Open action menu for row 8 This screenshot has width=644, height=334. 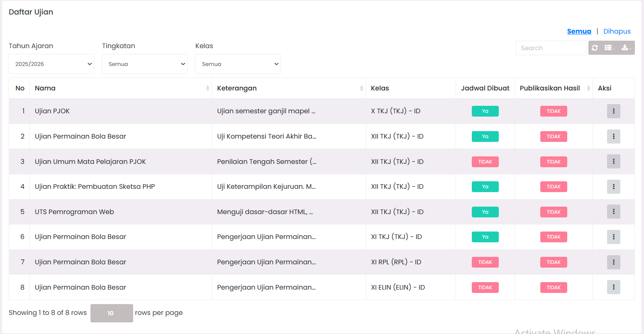coord(613,287)
